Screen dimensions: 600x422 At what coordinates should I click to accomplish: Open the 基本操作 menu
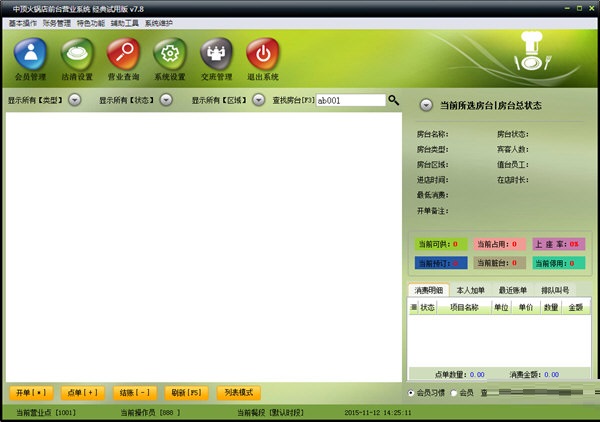23,23
